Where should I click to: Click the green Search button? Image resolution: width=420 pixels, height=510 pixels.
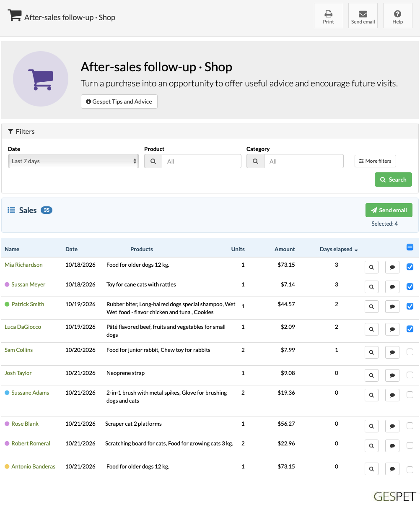(393, 180)
